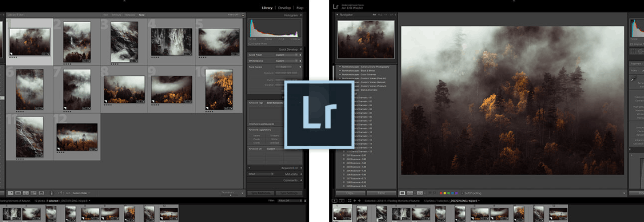Image resolution: width=644 pixels, height=222 pixels.
Task: Check Original Photo box in Develop histogram
Action: (632, 44)
